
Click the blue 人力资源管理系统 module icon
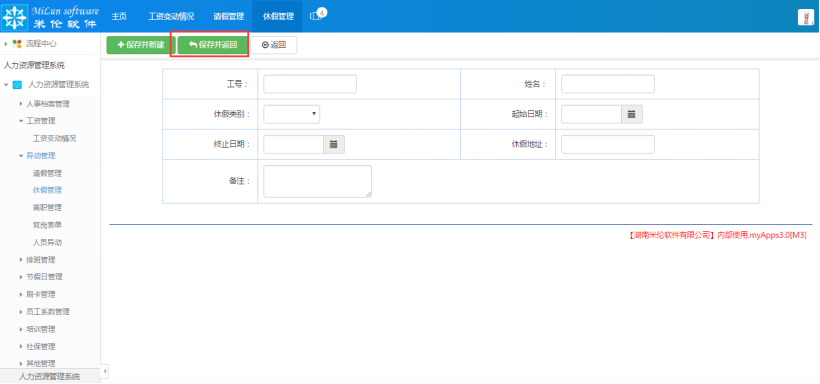(17, 85)
